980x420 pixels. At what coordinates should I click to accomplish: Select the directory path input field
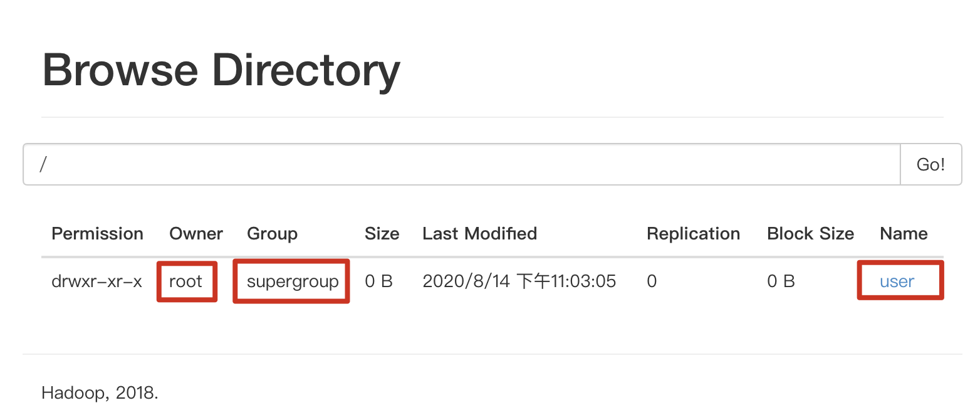[439, 164]
